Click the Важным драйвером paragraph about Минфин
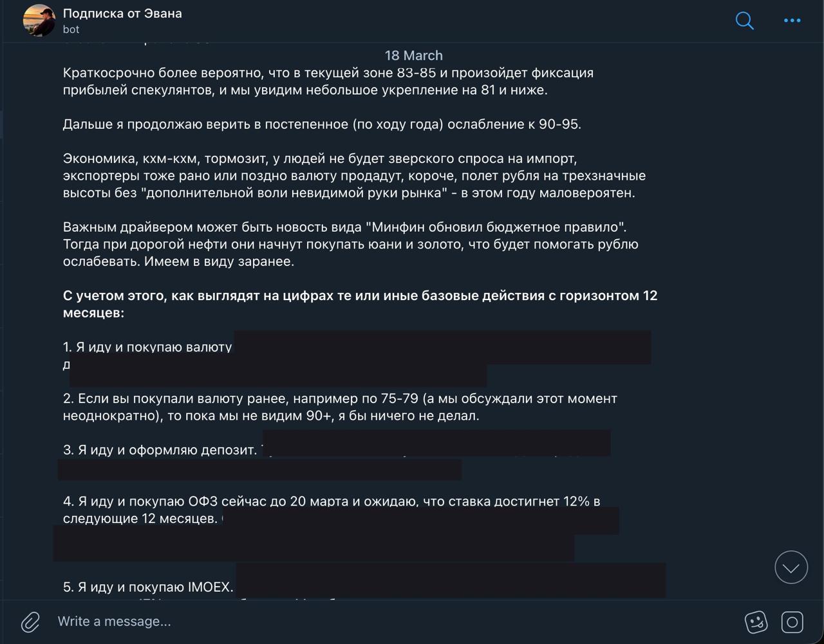Viewport: 824px width, 644px height. (351, 244)
